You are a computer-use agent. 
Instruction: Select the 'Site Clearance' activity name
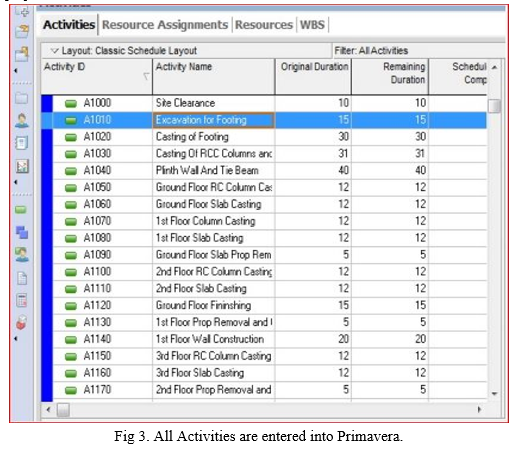click(185, 103)
